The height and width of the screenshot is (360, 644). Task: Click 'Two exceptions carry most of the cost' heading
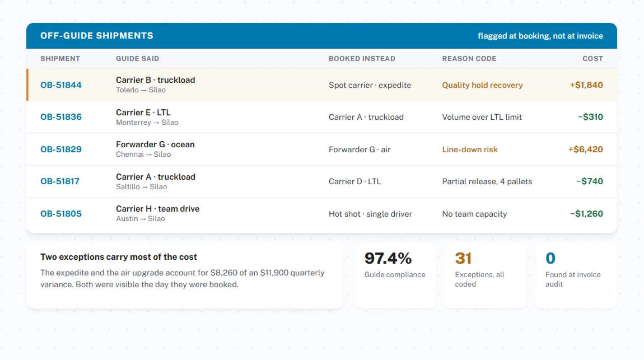118,257
